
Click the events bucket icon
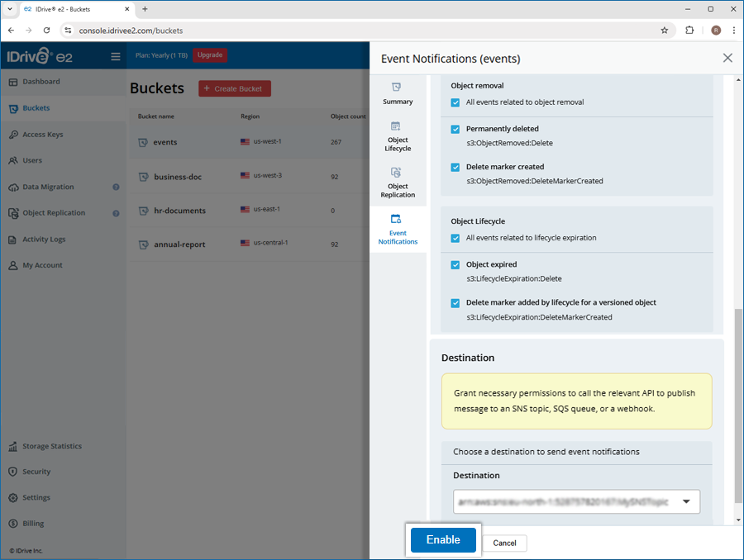tap(143, 142)
